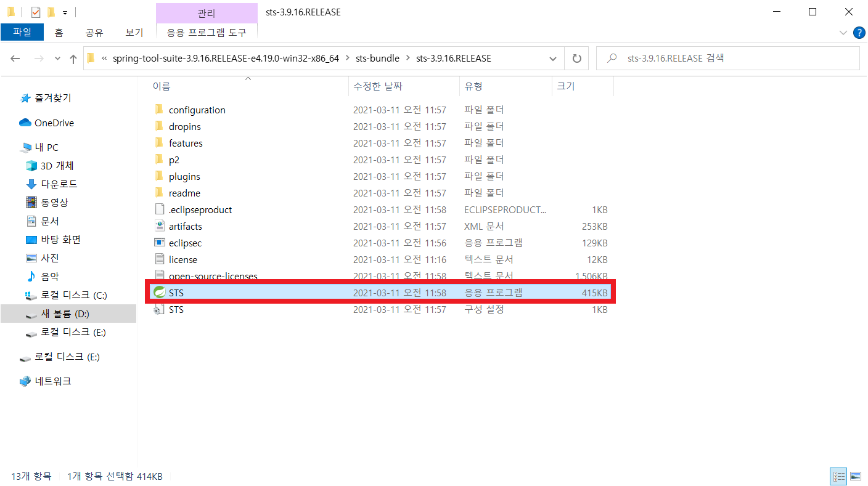Viewport: 868px width, 486px height.
Task: Select the features folder icon
Action: pos(159,143)
